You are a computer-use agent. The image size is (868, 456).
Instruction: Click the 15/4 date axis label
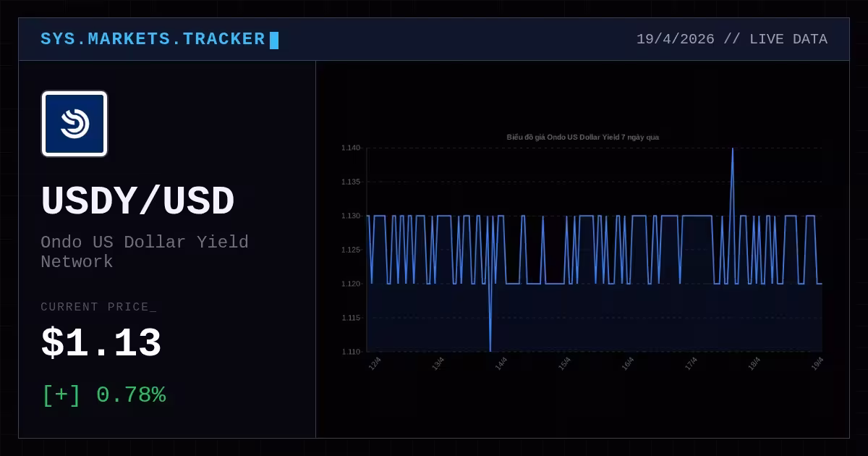point(564,363)
